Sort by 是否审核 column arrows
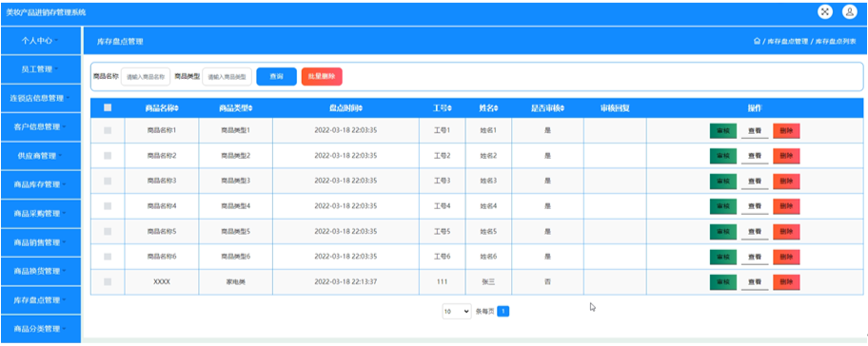 pyautogui.click(x=562, y=108)
